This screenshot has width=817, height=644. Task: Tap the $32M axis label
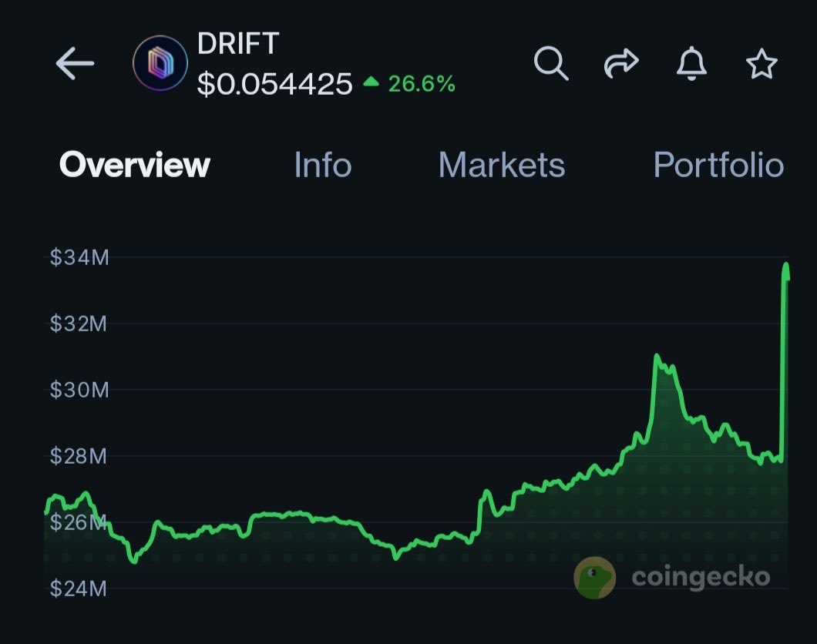click(x=78, y=324)
